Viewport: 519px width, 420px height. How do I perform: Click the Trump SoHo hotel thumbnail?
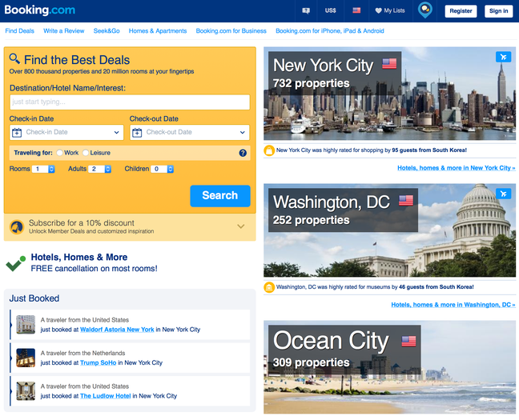(x=26, y=358)
